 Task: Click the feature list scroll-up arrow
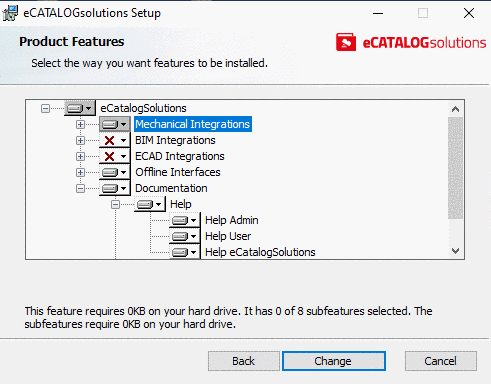pyautogui.click(x=455, y=109)
